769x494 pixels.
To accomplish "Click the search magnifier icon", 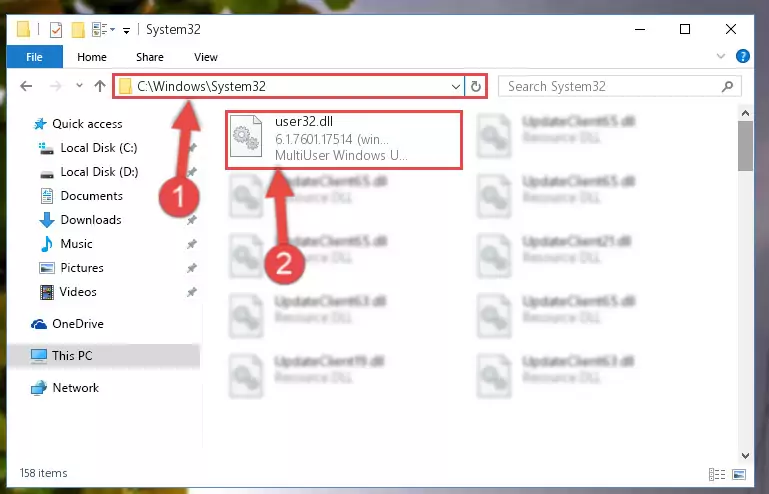I will tap(727, 87).
